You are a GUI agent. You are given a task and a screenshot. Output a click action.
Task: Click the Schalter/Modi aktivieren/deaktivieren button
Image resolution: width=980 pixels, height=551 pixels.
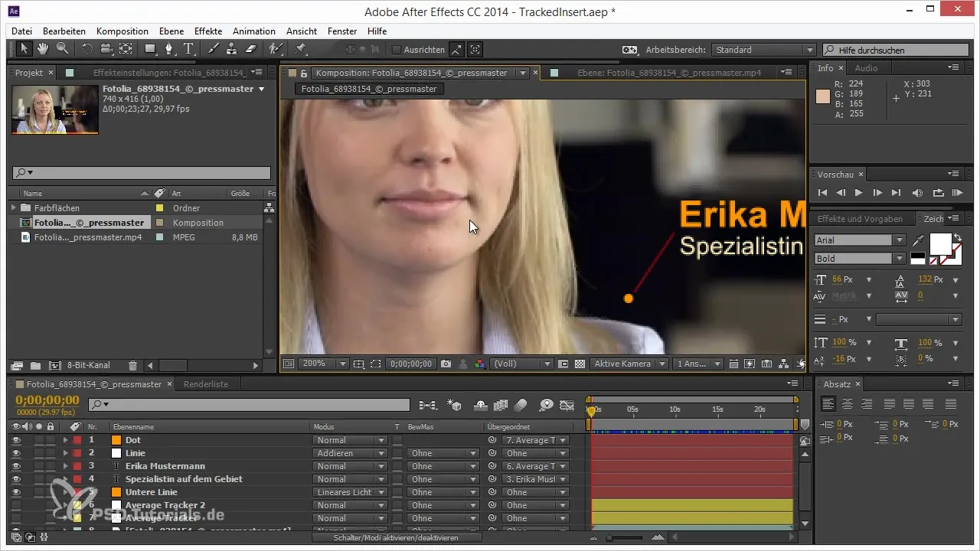tap(397, 538)
